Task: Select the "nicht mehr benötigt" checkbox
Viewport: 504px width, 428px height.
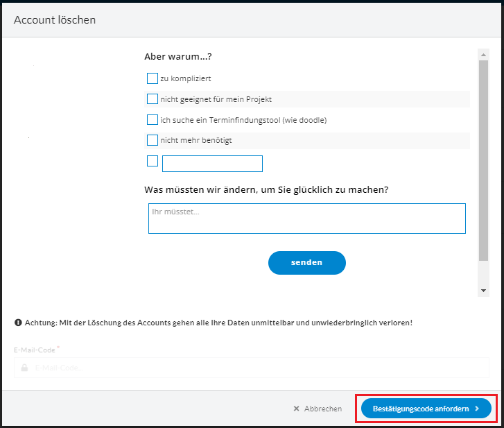Action: (153, 141)
